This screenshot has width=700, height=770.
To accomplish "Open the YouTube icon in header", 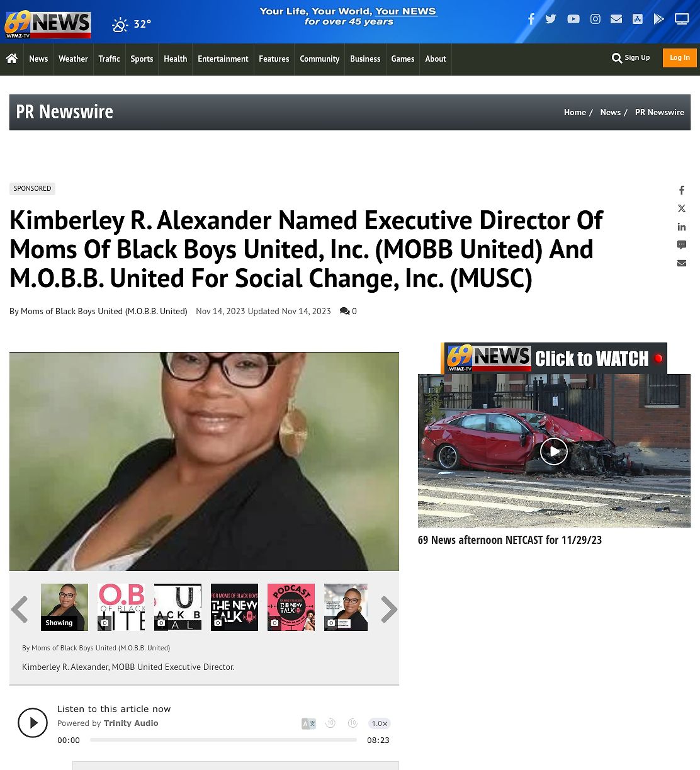I will (573, 19).
